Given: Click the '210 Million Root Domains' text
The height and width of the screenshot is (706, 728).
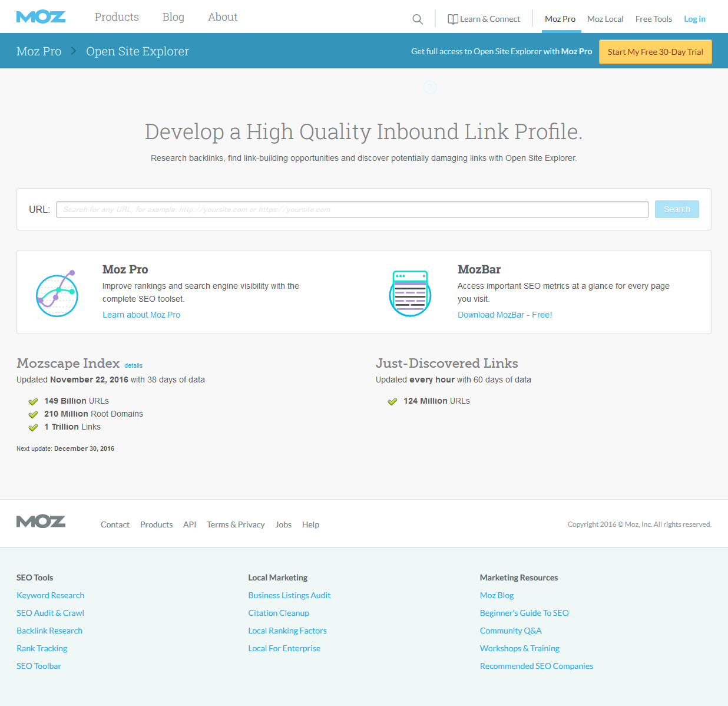Looking at the screenshot, I should [94, 414].
